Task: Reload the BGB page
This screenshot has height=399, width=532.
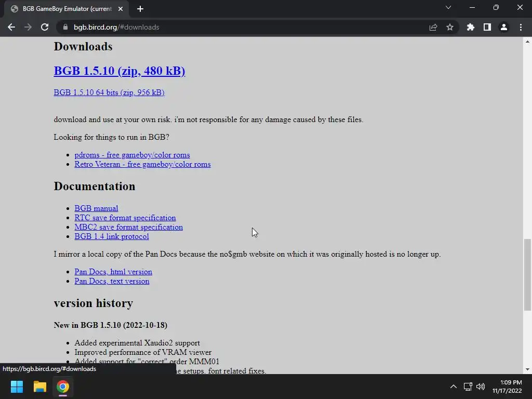Action: tap(45, 27)
